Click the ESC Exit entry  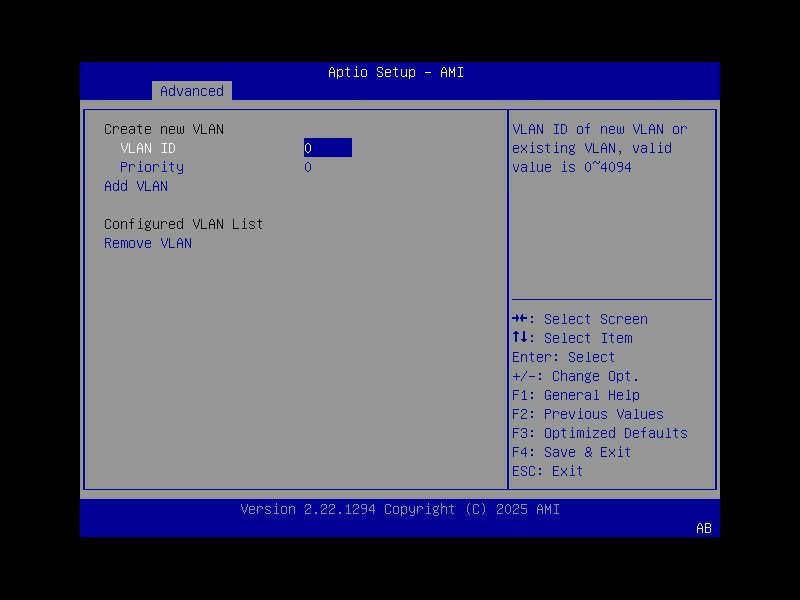coord(553,471)
